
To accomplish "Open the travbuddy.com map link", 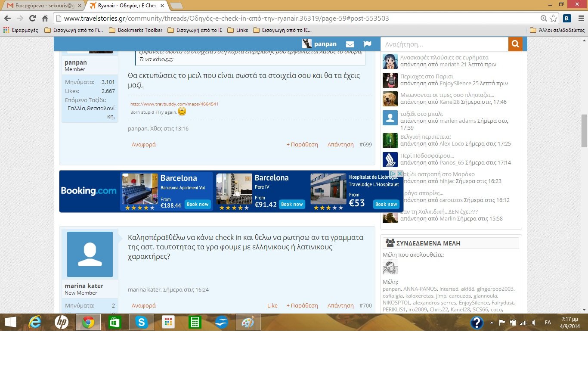I will coord(174,104).
